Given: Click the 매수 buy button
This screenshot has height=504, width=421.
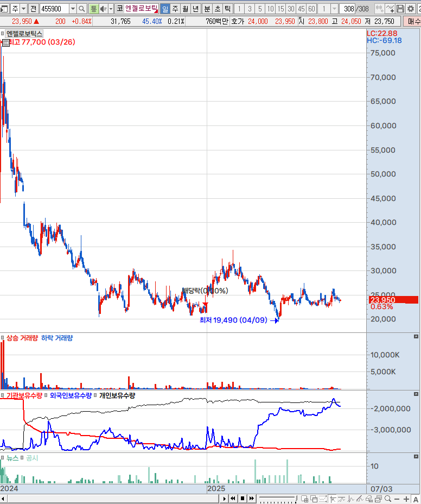Looking at the screenshot, I should pos(413,22).
